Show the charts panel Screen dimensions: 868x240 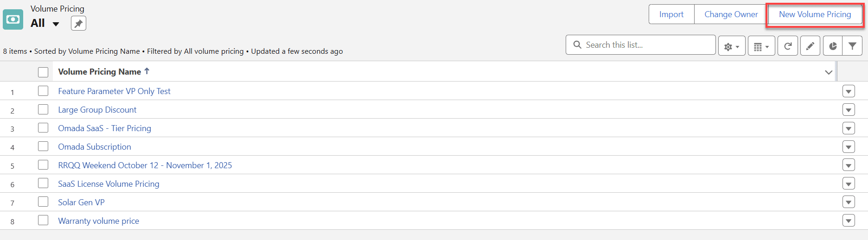click(833, 46)
